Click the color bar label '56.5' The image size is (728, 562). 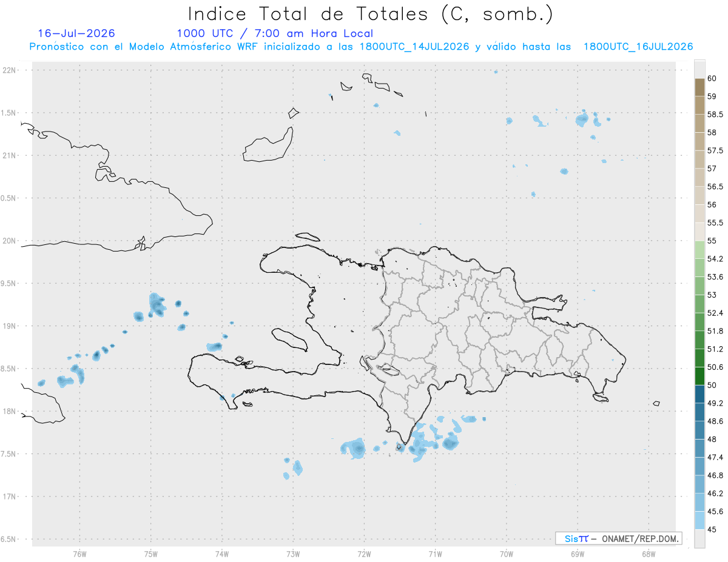tap(715, 187)
